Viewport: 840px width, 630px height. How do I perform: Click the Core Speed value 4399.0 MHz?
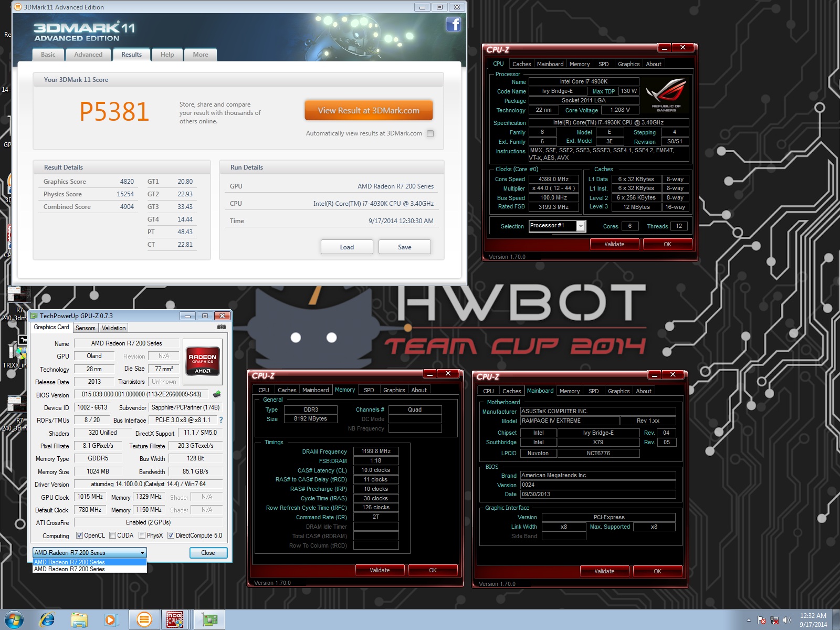point(554,179)
